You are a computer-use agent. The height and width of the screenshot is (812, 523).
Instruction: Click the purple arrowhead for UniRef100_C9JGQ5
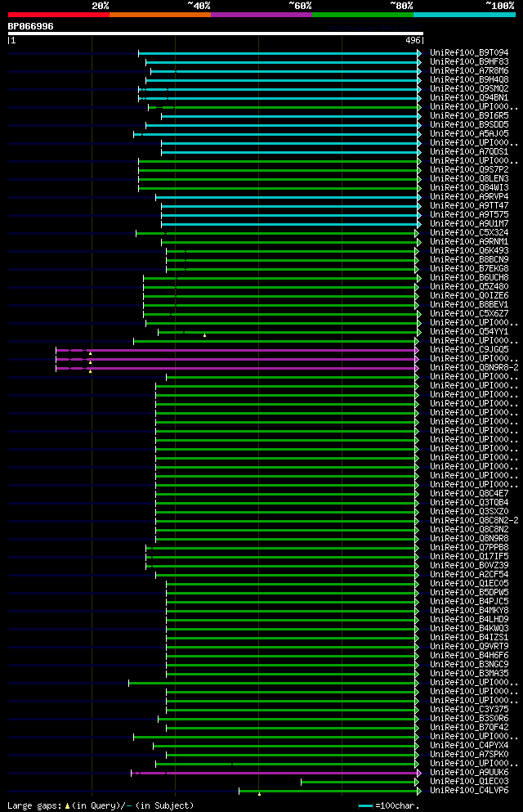pyautogui.click(x=417, y=350)
